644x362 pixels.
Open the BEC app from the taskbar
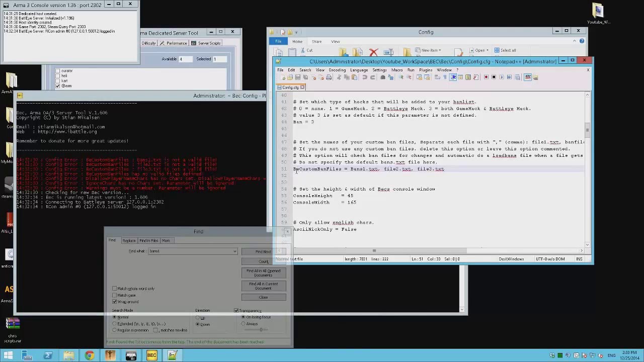point(151,355)
